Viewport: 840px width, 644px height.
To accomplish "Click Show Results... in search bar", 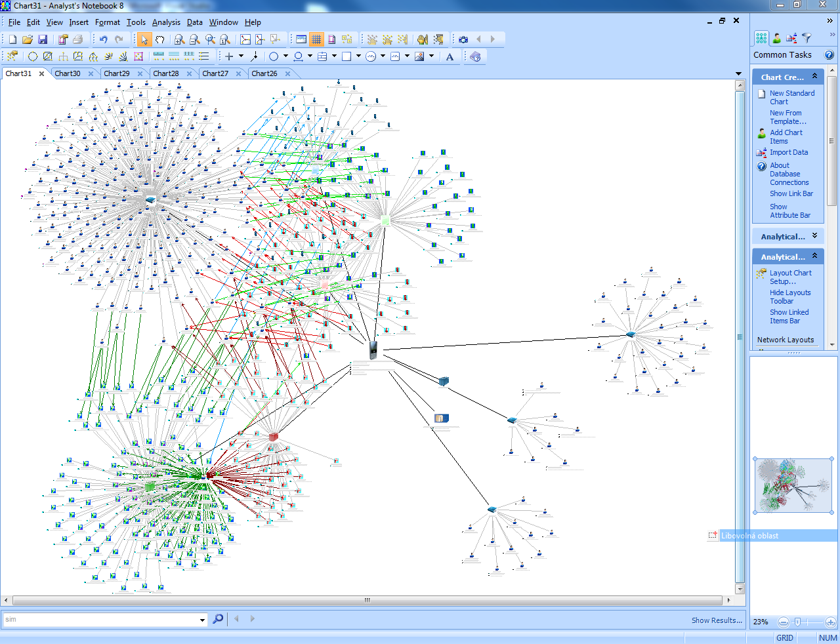I will point(717,620).
